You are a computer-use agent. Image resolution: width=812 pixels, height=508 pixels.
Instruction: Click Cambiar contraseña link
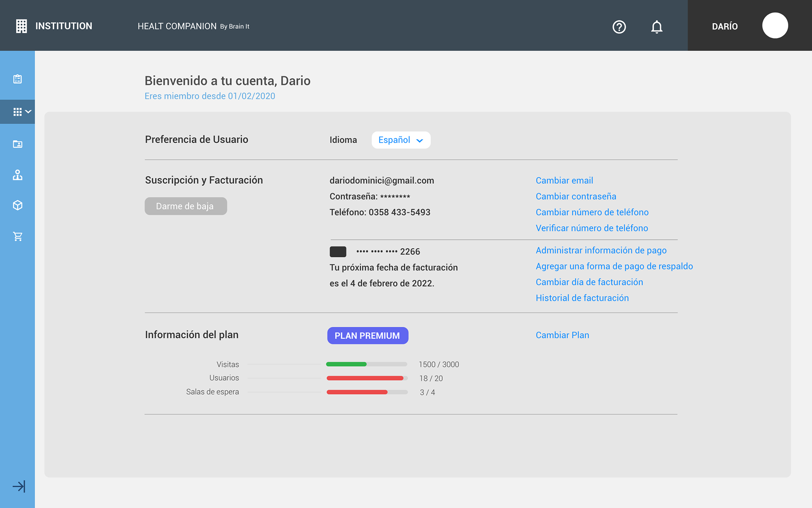[576, 196]
